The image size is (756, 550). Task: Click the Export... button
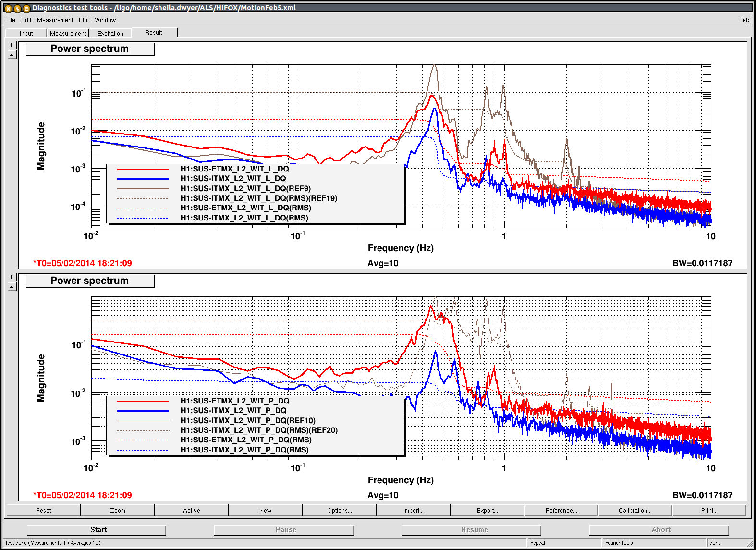(x=487, y=510)
